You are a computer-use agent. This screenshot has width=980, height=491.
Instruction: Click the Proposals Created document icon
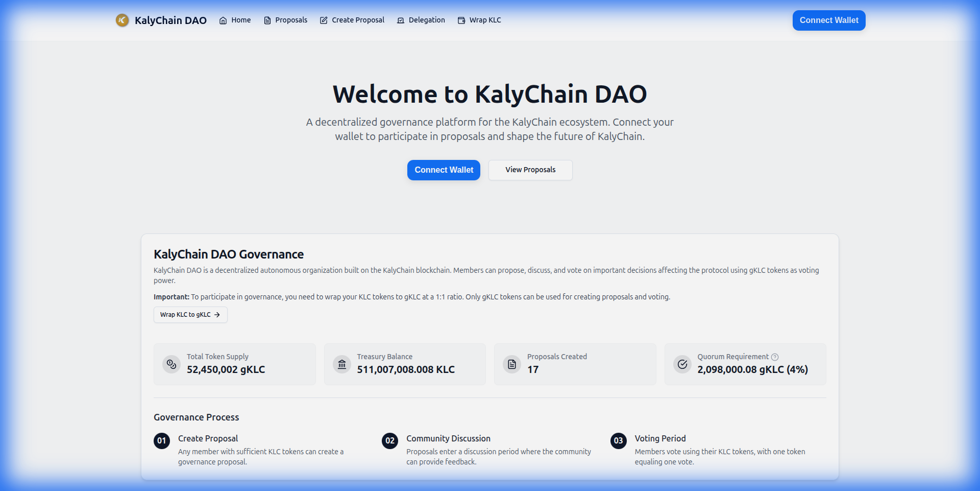[x=512, y=364]
